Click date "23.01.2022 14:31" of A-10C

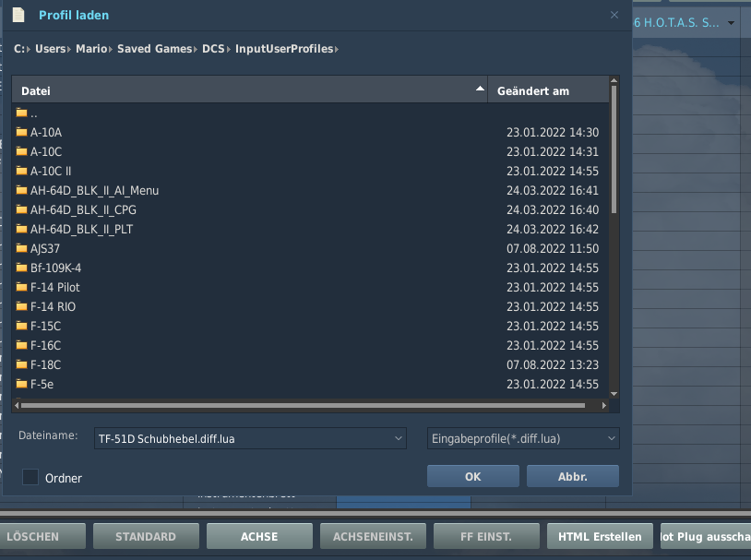pos(553,152)
